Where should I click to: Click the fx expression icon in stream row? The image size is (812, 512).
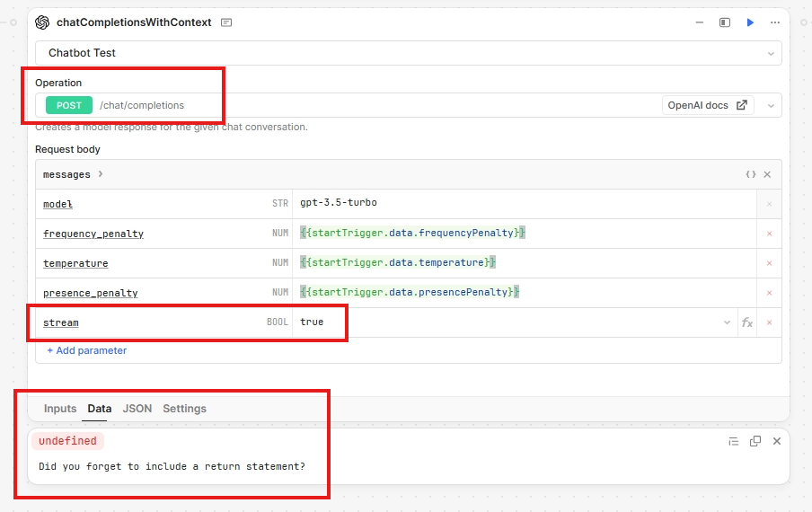(x=746, y=322)
